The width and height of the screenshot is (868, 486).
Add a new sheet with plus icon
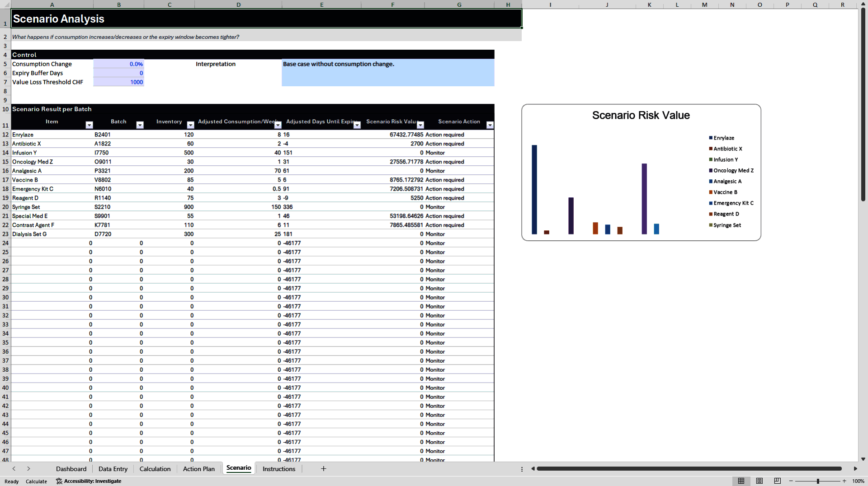pyautogui.click(x=323, y=469)
